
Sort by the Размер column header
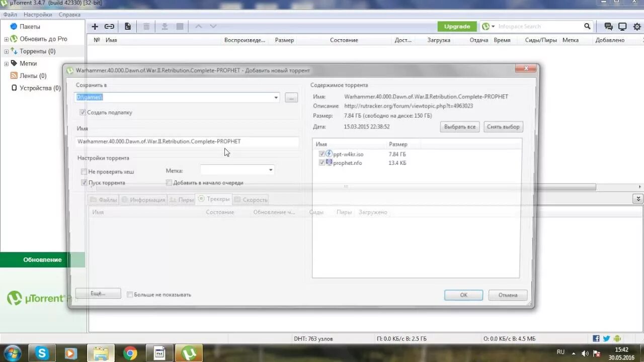[284, 40]
